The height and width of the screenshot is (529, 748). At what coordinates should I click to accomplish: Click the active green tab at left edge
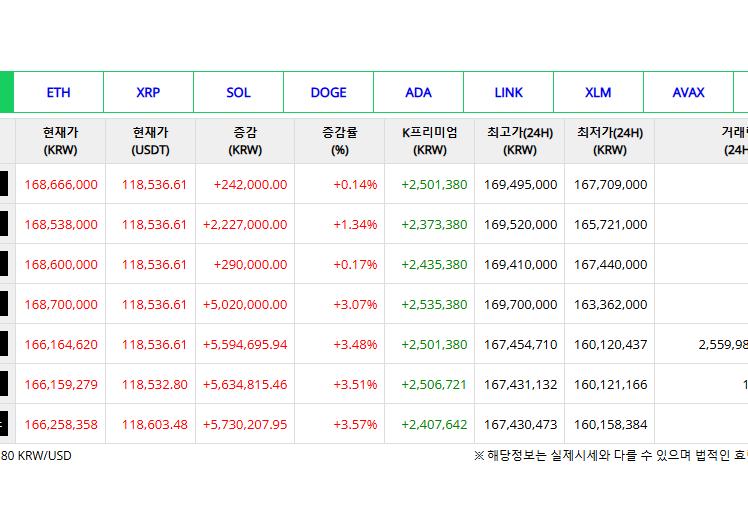click(x=5, y=92)
